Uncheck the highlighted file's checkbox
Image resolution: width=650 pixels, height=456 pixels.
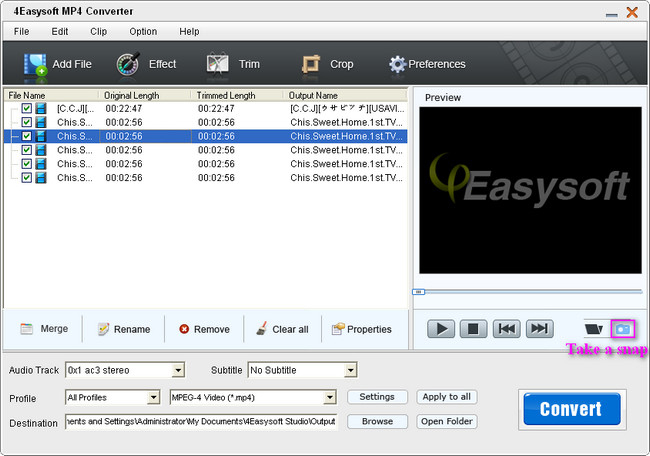pyautogui.click(x=27, y=136)
